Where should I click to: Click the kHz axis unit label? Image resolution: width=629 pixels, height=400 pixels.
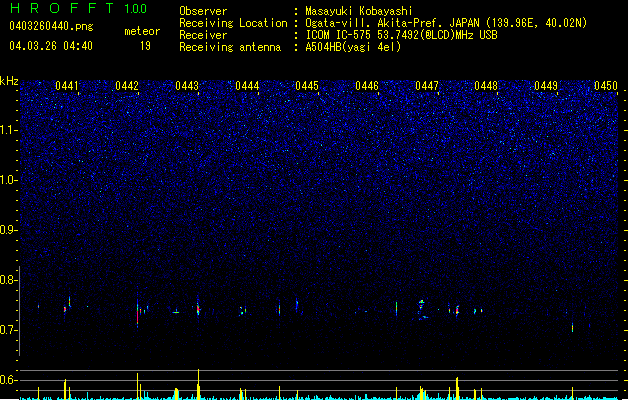9,81
